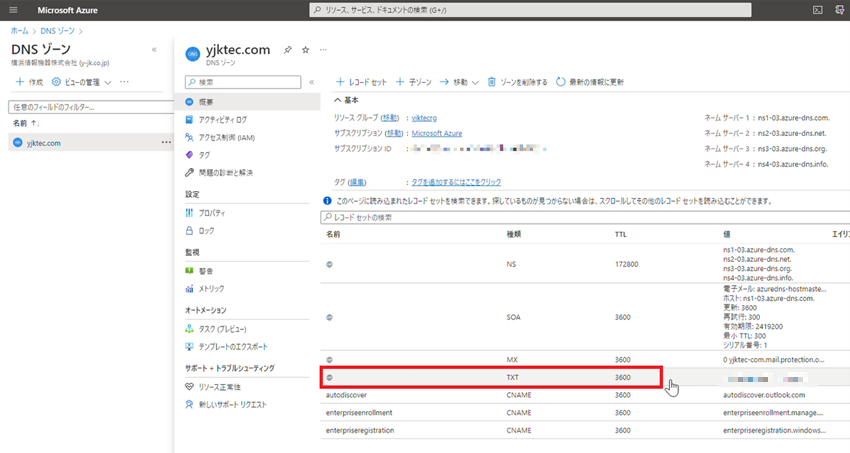Select the TXT record row
Viewport: 850px width, 453px height.
pos(585,377)
